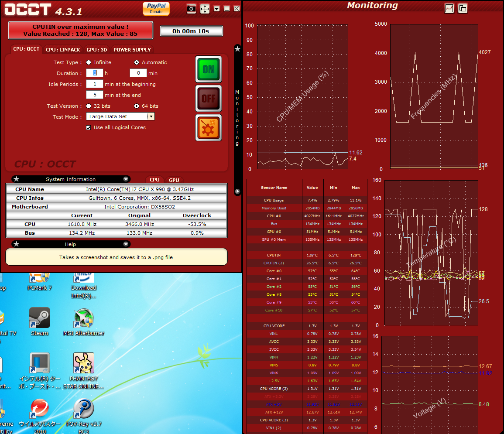Select the Infinite test type radio button
Screen dimensions: 504x434
pos(89,62)
